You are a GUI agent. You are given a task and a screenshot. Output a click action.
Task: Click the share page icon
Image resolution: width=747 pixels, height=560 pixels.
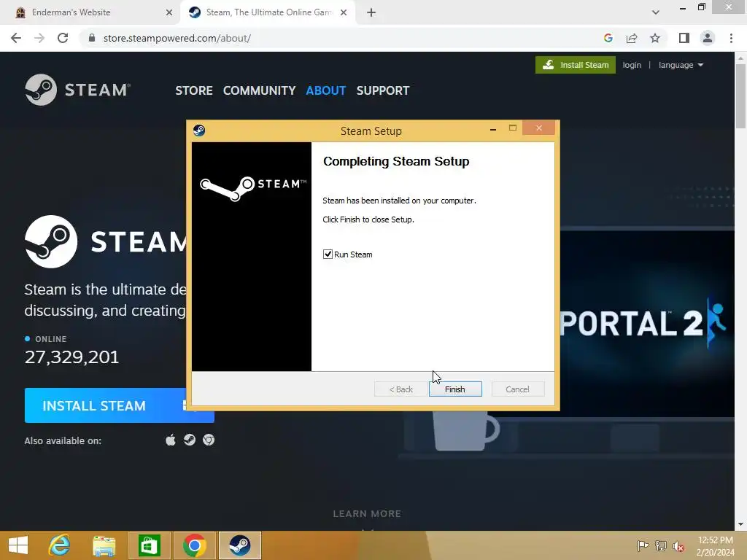[632, 38]
